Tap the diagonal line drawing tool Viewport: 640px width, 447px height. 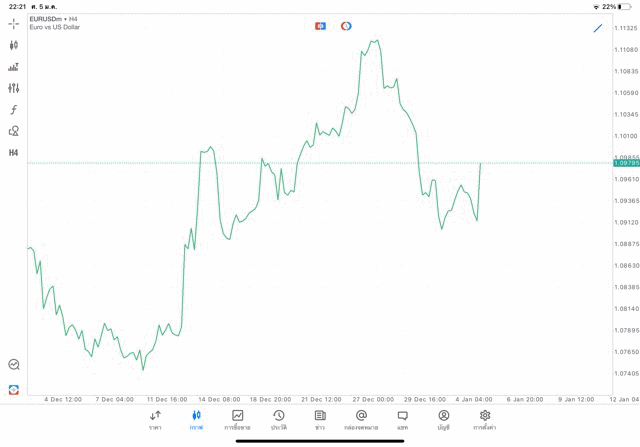[598, 28]
